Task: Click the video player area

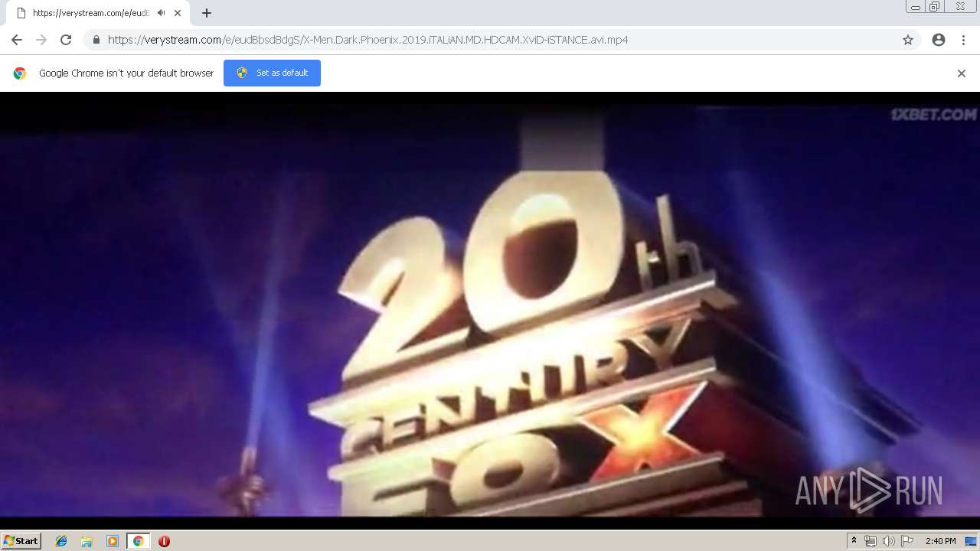Action: click(x=490, y=310)
